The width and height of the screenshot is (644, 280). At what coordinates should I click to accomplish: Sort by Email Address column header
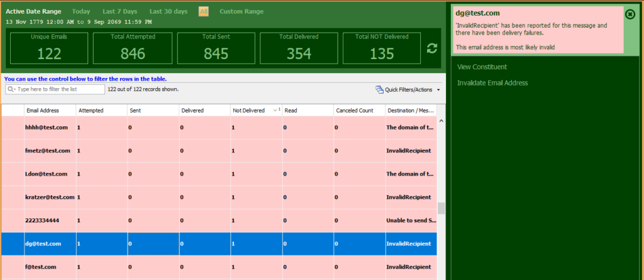(x=50, y=111)
